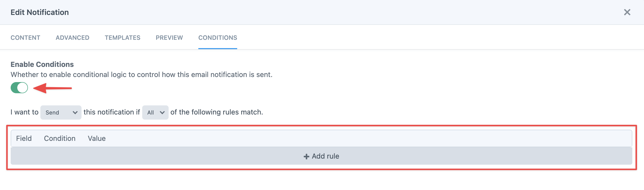Toggle conditional logic off for this notification
Viewport: 644px width, 190px height.
(x=19, y=88)
